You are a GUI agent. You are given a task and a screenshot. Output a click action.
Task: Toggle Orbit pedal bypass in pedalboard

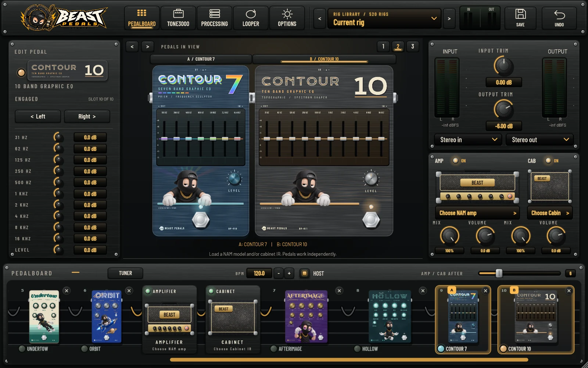[x=85, y=349]
